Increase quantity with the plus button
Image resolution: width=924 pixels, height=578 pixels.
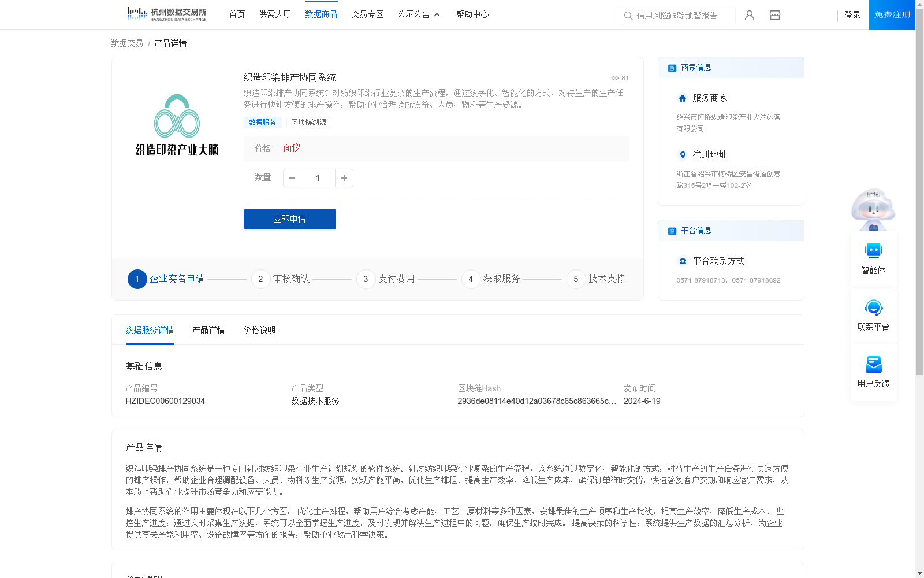(344, 178)
